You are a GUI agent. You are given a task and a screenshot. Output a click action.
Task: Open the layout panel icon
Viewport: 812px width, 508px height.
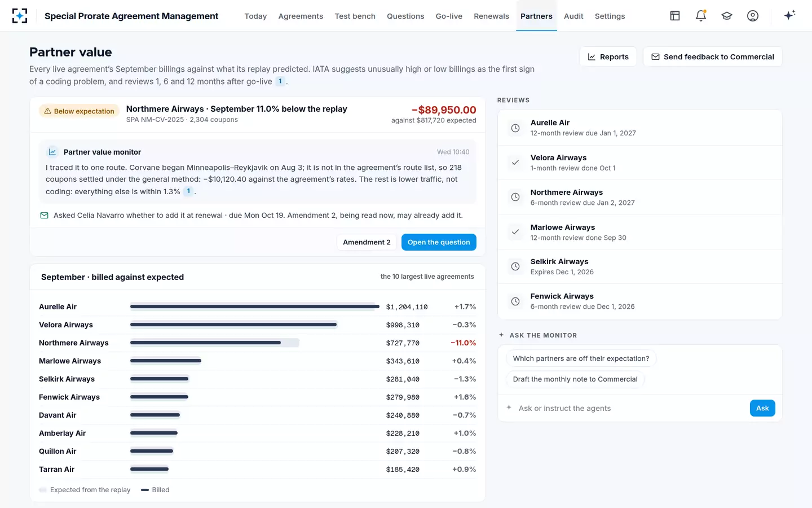[x=675, y=16]
